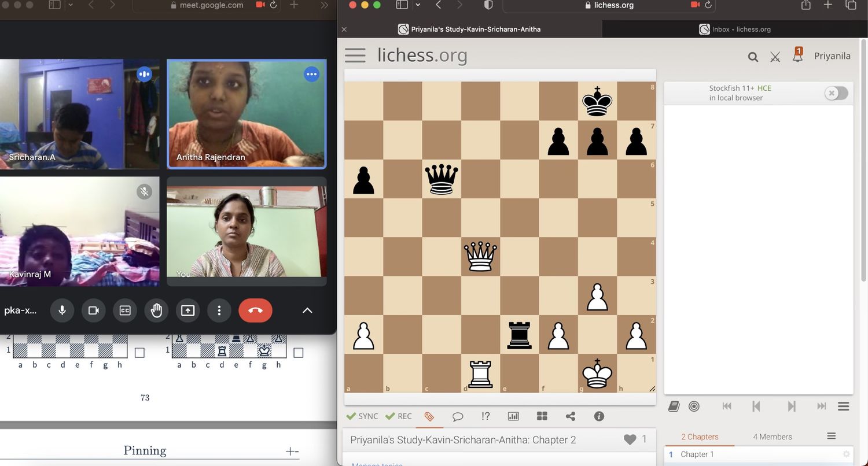Image resolution: width=868 pixels, height=466 pixels.
Task: Open the server analysis chart icon
Action: click(x=513, y=416)
